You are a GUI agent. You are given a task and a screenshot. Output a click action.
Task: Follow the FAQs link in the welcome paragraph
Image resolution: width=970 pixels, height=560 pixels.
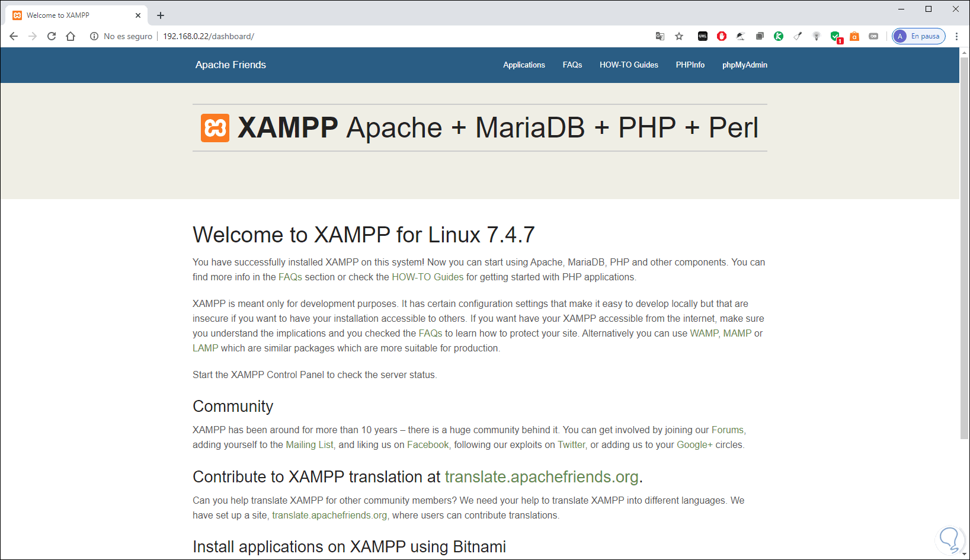290,277
